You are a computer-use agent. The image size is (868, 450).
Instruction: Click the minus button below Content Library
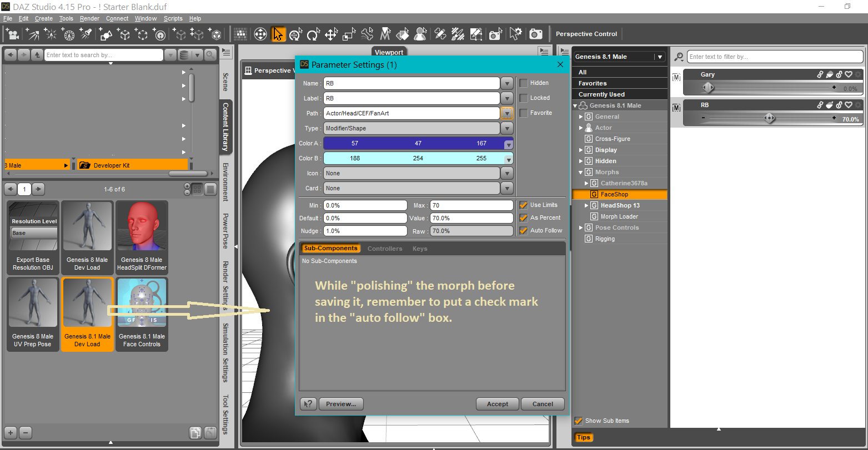tap(26, 433)
